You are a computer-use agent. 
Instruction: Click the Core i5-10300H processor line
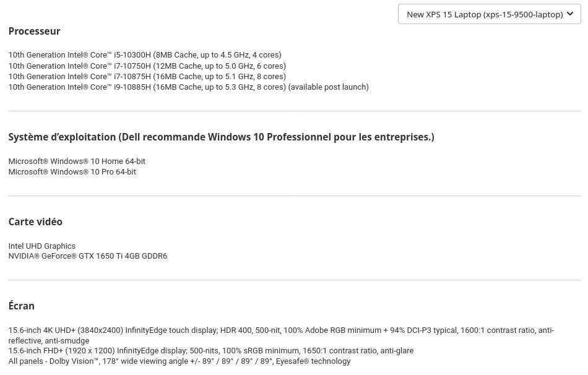(x=144, y=55)
